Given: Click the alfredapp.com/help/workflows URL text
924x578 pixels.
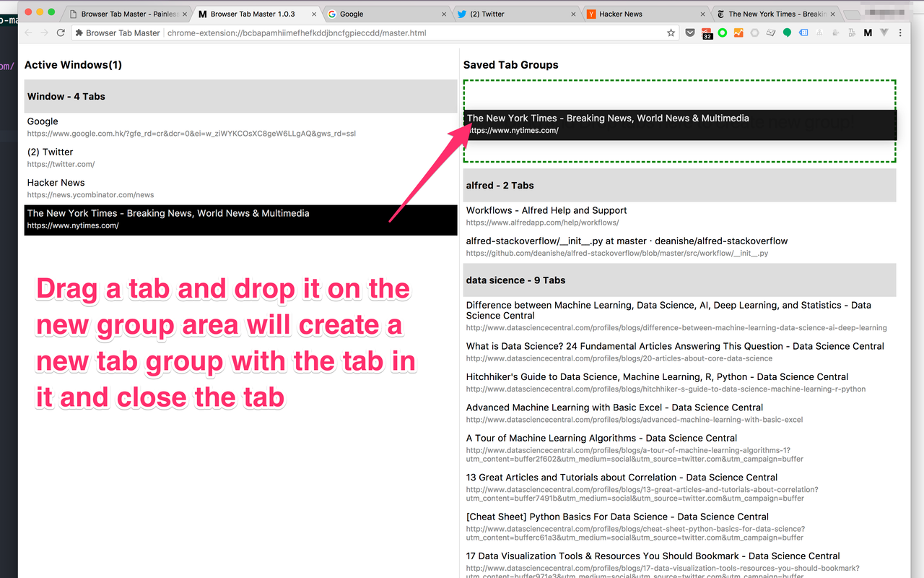Looking at the screenshot, I should pyautogui.click(x=542, y=223).
